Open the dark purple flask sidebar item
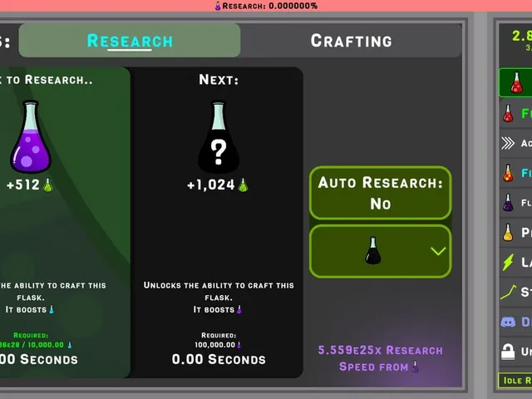 [515, 203]
